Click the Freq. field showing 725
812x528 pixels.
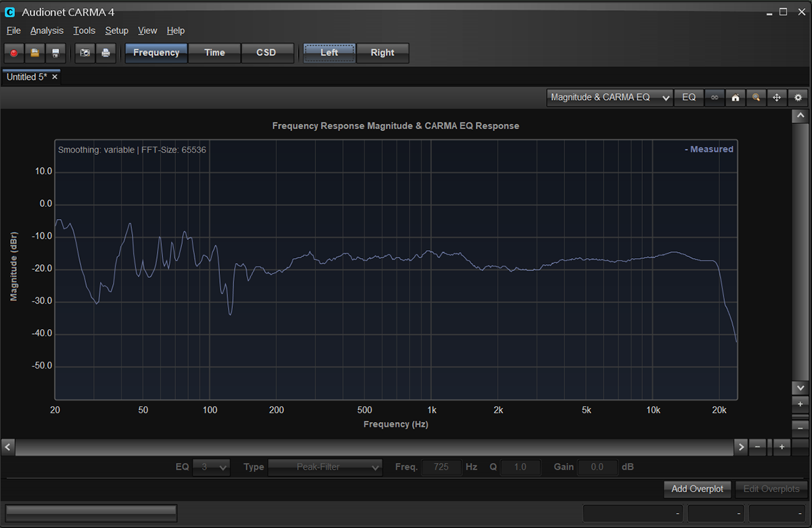pos(442,466)
